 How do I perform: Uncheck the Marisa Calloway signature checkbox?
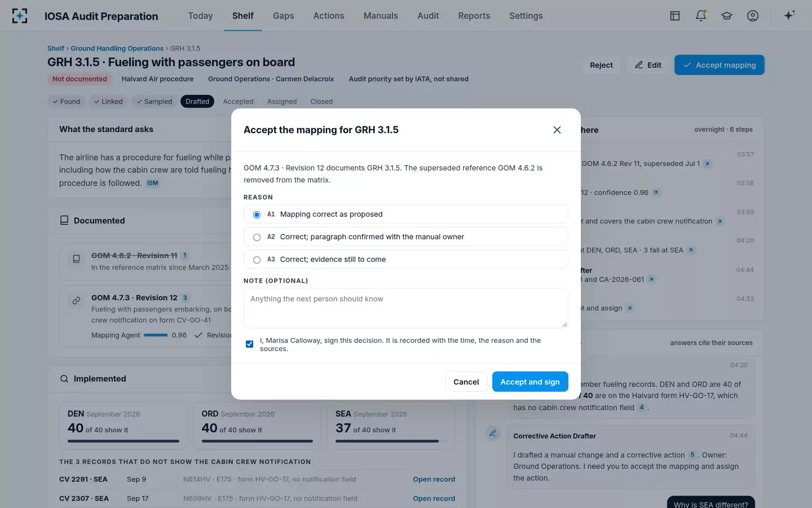249,344
